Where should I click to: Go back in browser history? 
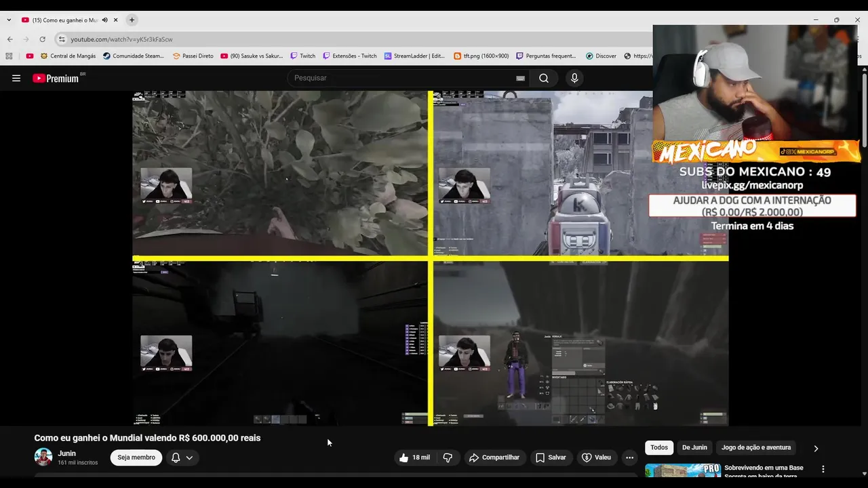pyautogui.click(x=9, y=39)
